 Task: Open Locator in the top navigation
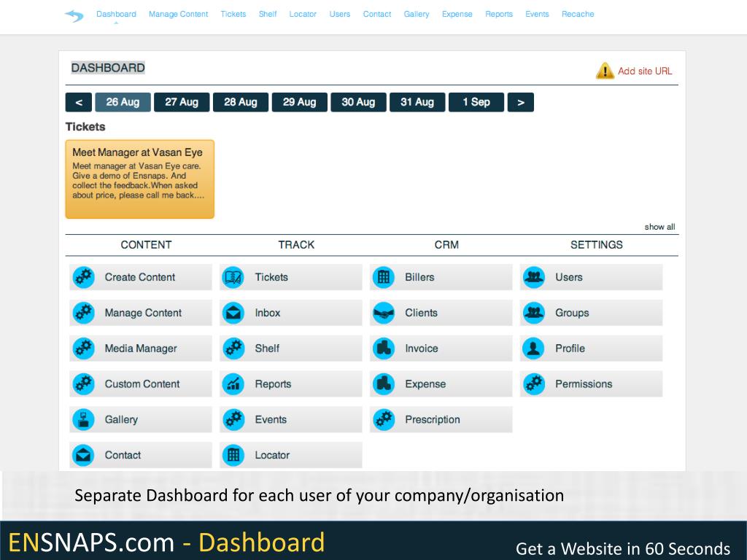point(303,15)
